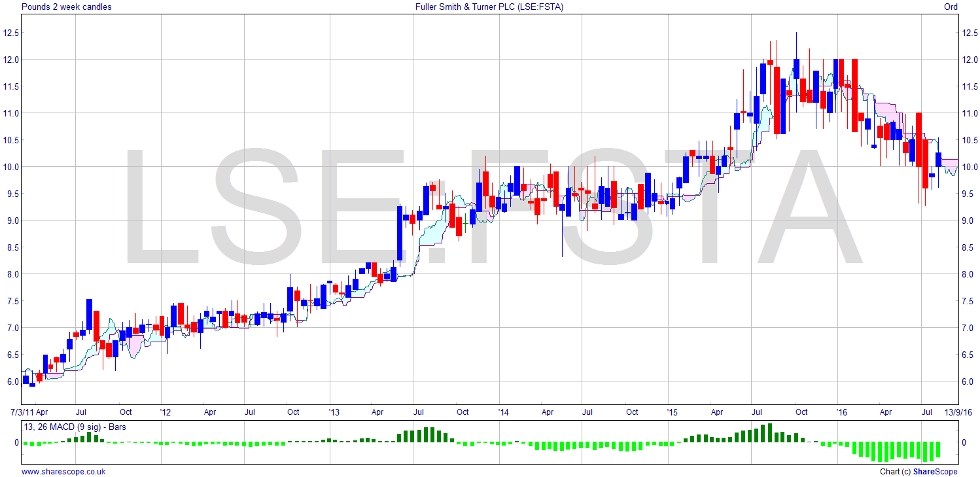Screen dimensions: 980x477
Task: Click the 6.0 price label on right axis
Action: pos(968,381)
